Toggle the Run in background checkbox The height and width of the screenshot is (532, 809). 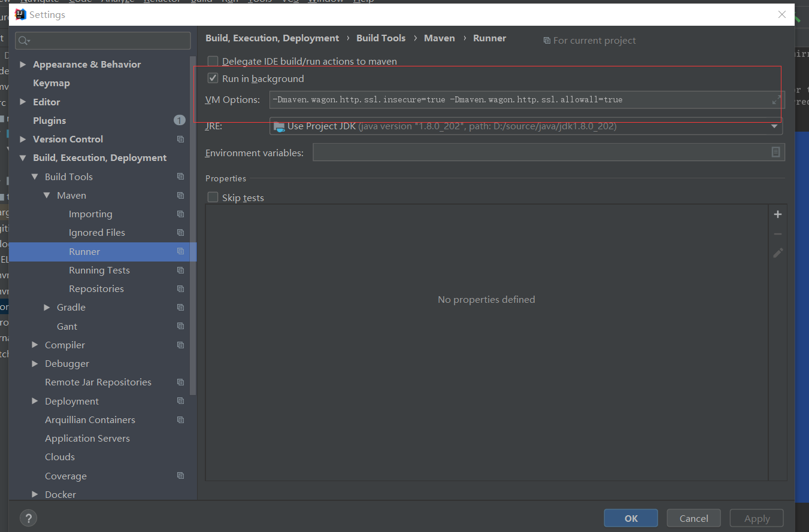click(213, 78)
